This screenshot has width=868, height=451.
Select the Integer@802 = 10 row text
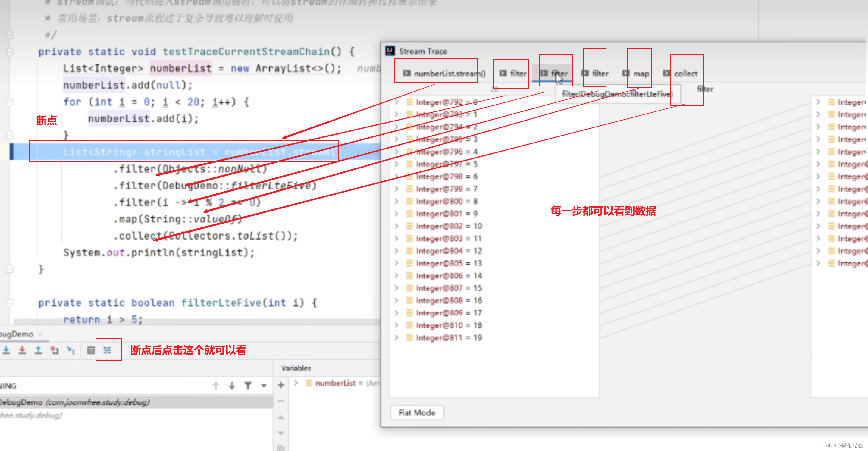coord(449,226)
